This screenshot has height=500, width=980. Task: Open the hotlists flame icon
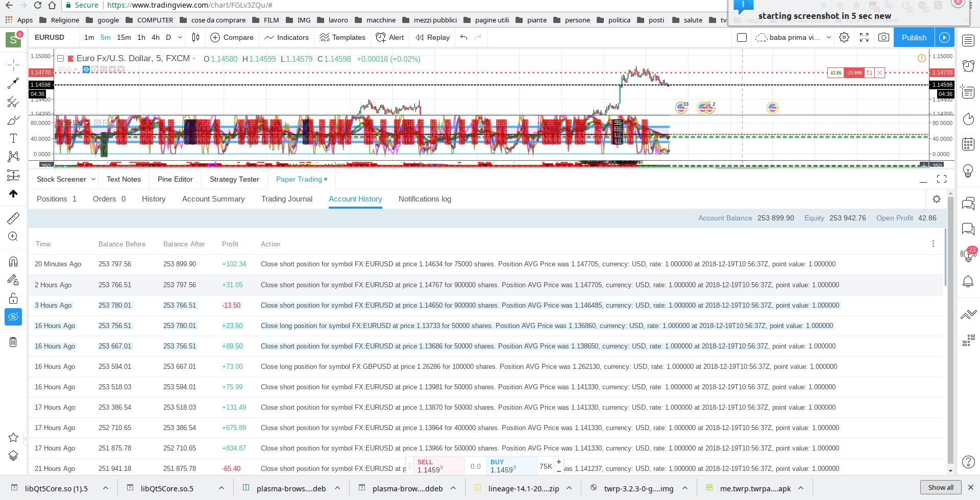968,119
